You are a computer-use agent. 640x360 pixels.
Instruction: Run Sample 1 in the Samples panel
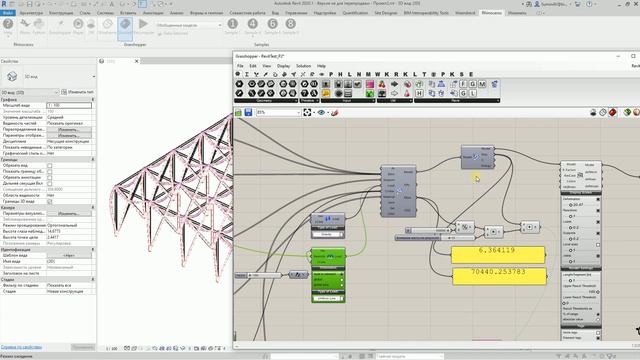pyautogui.click(x=232, y=26)
